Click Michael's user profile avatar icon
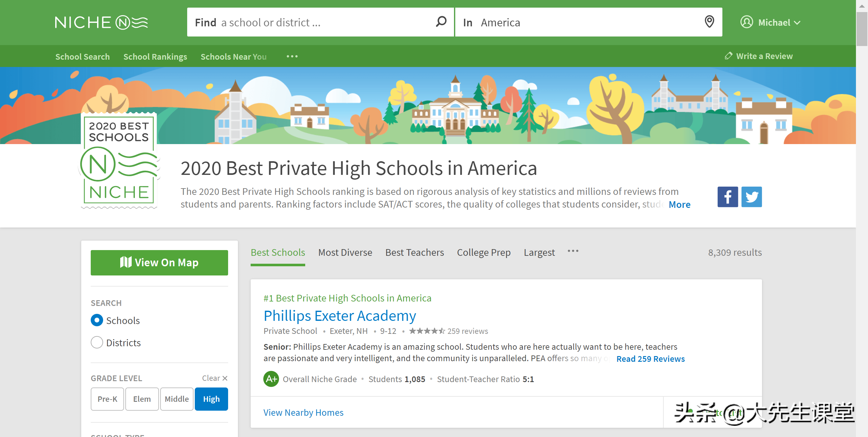The height and width of the screenshot is (437, 868). pos(746,22)
